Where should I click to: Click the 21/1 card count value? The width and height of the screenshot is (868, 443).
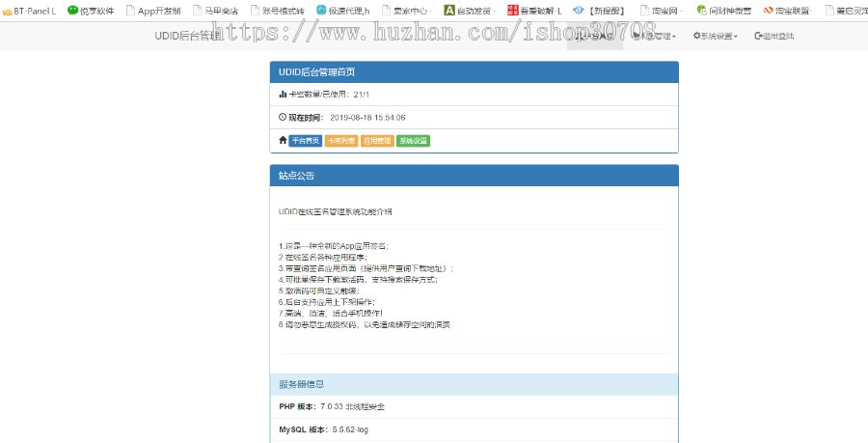(x=362, y=95)
